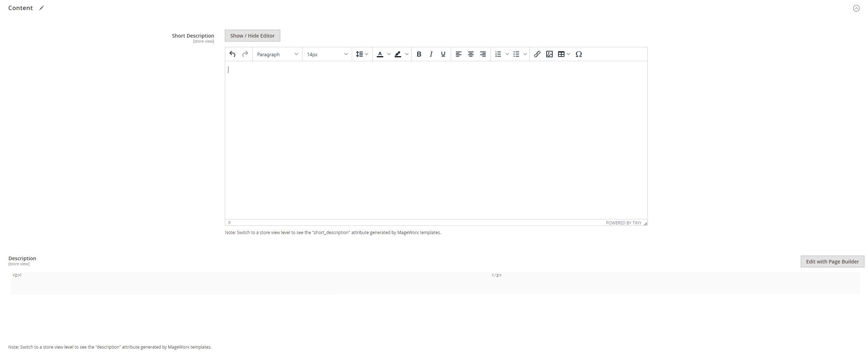Click the Redo icon in the editor toolbar

245,54
